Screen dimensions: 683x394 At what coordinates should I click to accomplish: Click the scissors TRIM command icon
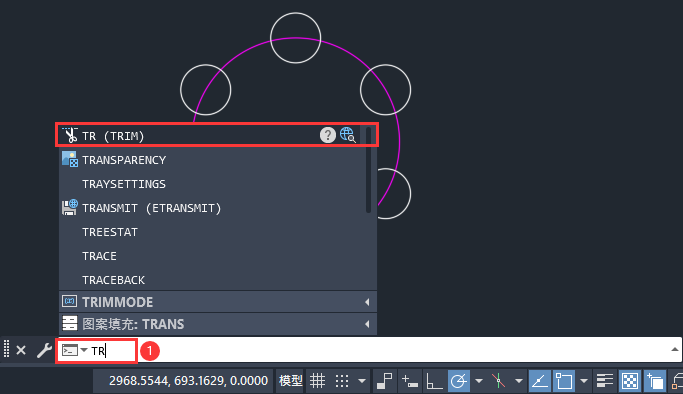(70, 135)
